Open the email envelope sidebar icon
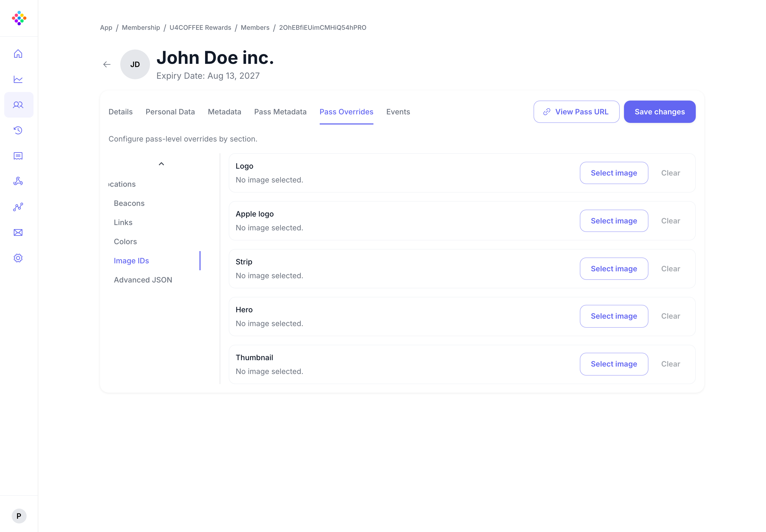 tap(18, 233)
